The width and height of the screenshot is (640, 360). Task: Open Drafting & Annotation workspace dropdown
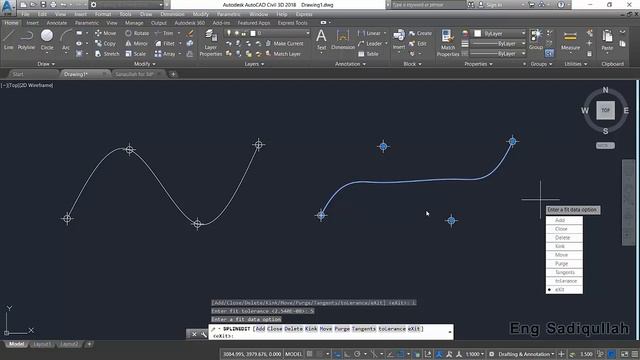click(x=526, y=354)
